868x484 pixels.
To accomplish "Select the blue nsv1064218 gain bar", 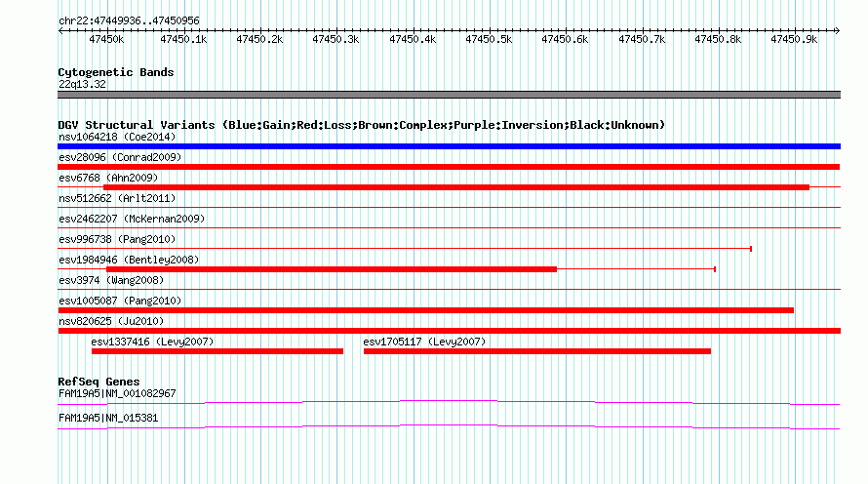I will pyautogui.click(x=449, y=146).
